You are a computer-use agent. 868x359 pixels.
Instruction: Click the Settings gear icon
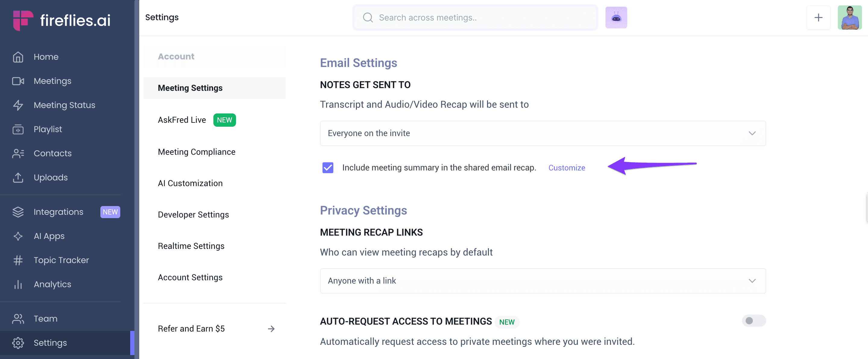point(18,343)
